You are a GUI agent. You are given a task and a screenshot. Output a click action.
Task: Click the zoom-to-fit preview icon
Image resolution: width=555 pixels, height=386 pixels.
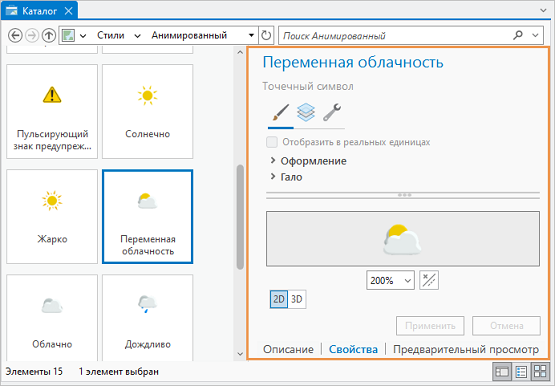point(429,280)
